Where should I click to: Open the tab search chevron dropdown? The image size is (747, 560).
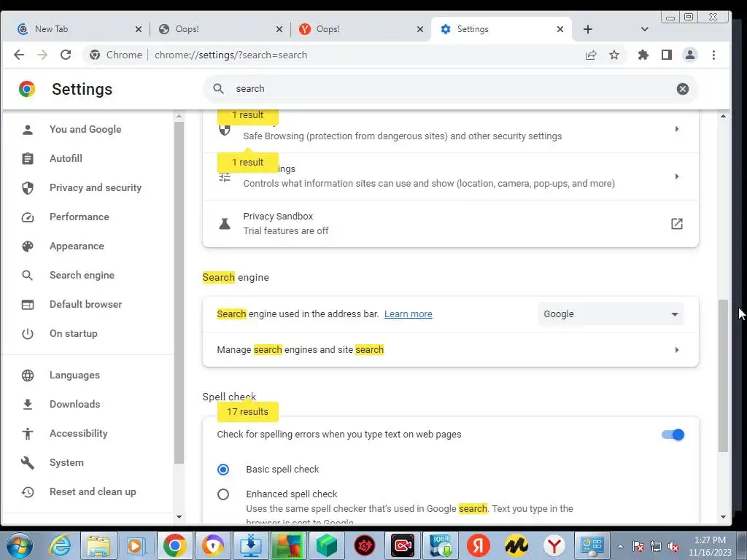click(645, 29)
